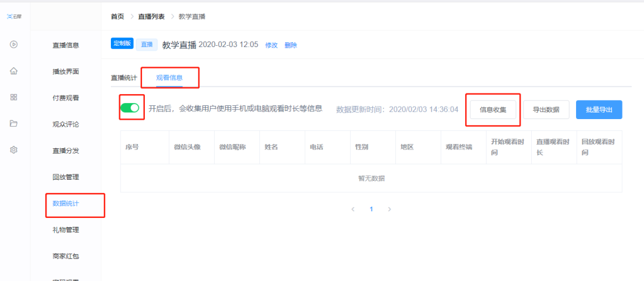Click page number 1 in pagination
This screenshot has height=281, width=644.
click(371, 209)
